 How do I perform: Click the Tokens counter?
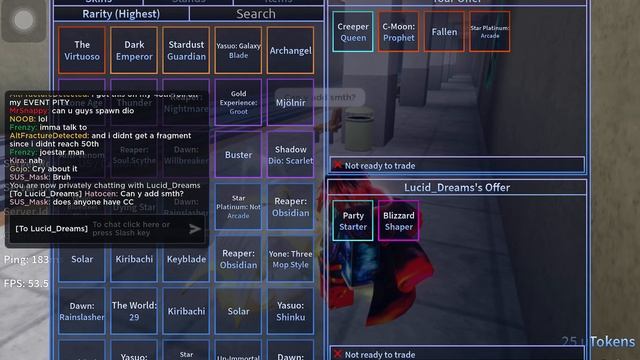[x=598, y=341]
